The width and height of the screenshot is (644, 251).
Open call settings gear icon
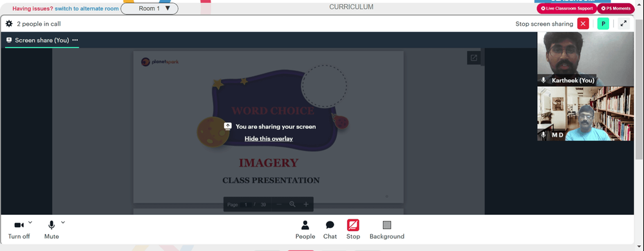pos(9,24)
